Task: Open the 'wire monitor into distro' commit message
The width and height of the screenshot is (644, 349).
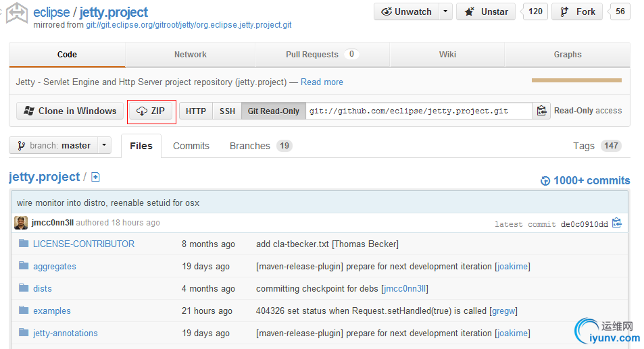Action: pos(108,203)
